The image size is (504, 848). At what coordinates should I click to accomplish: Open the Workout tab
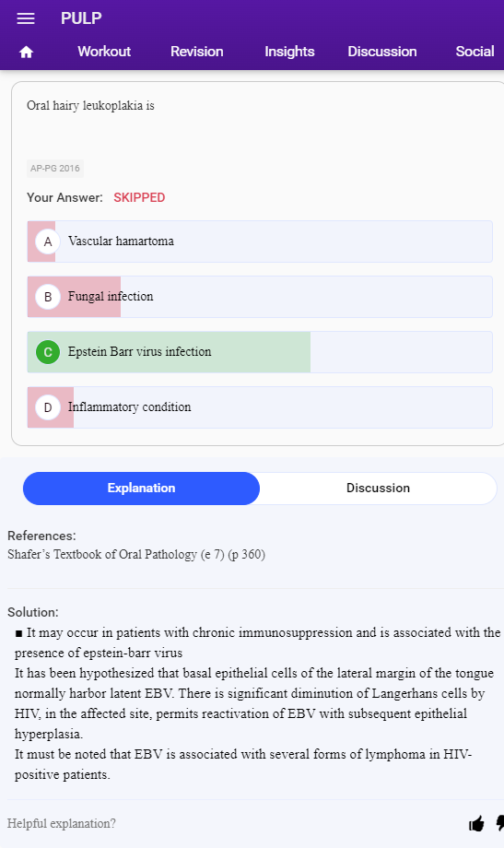(x=104, y=52)
